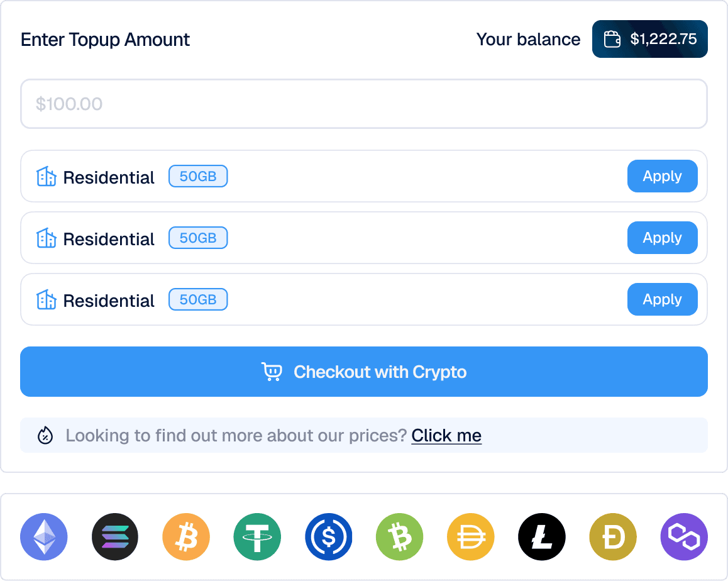Choose Bitcoin as payment currency
The image size is (728, 581).
[185, 536]
